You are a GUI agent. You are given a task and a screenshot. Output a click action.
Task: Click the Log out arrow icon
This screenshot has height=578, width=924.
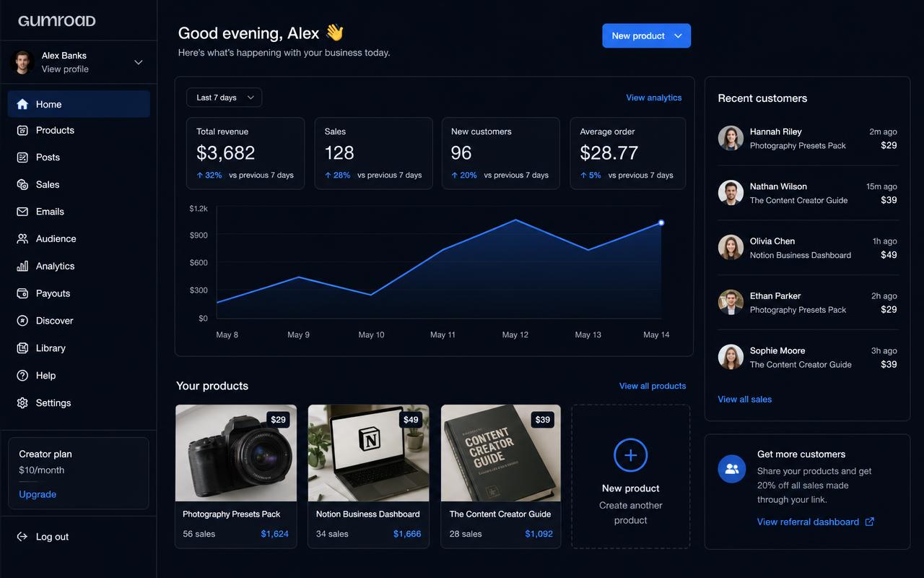point(22,537)
